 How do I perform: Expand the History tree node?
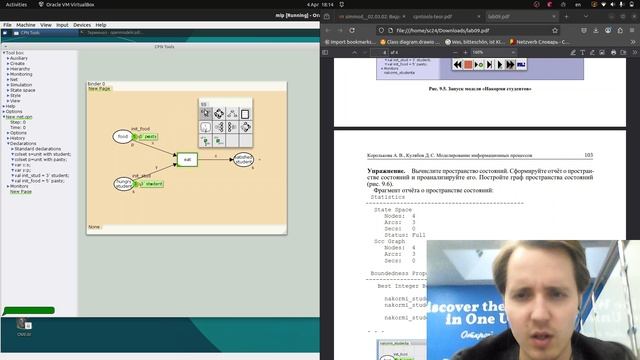(x=8, y=138)
